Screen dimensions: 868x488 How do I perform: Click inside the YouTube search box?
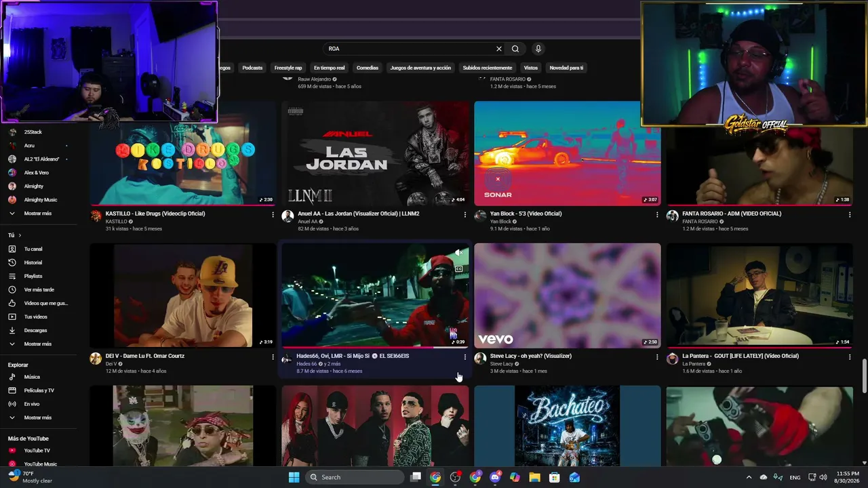coord(409,49)
